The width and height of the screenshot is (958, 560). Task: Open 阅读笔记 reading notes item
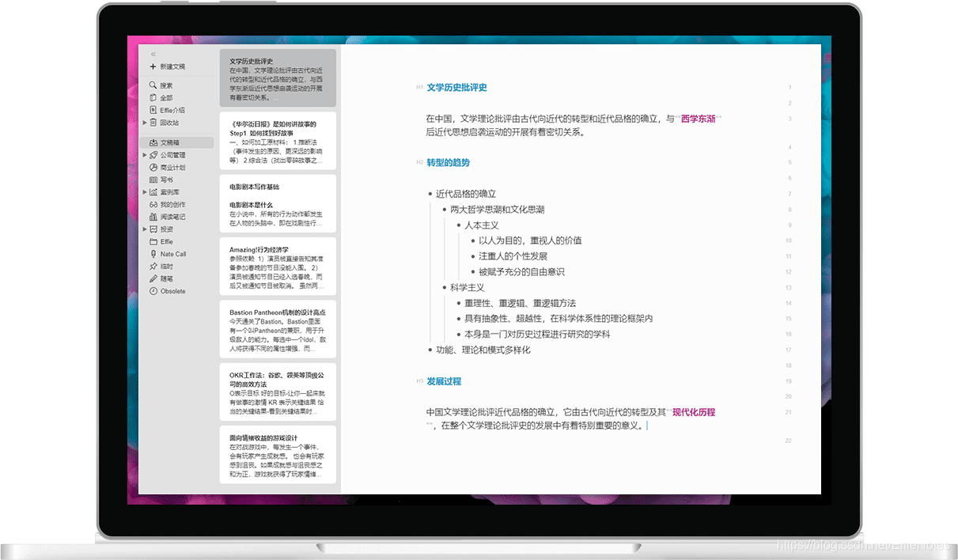coord(169,216)
